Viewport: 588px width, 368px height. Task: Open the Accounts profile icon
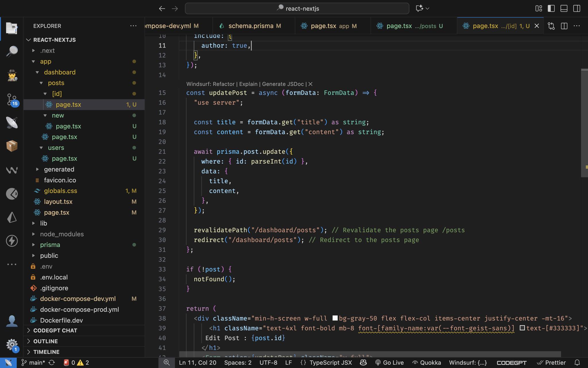(12, 321)
